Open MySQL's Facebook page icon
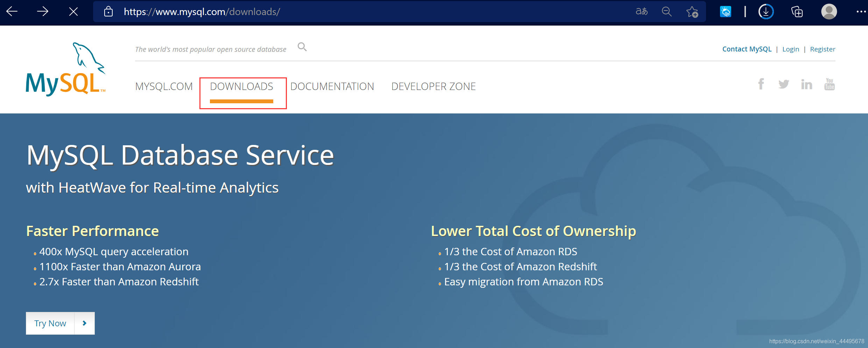 tap(761, 84)
